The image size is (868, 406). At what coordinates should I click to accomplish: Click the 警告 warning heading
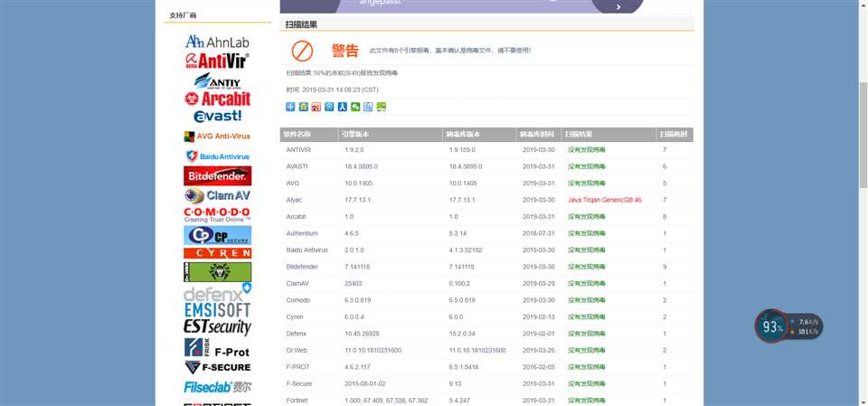[345, 51]
